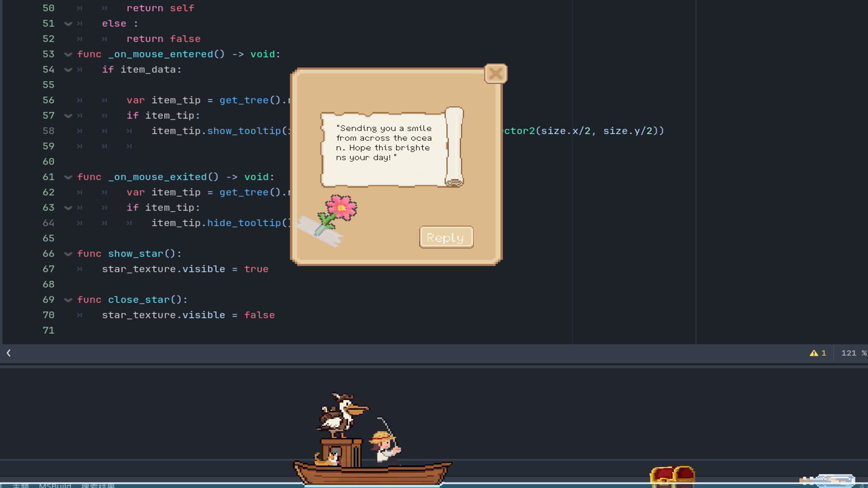Open the 搜索结果 results tab
This screenshot has height=488, width=868.
[x=99, y=486]
